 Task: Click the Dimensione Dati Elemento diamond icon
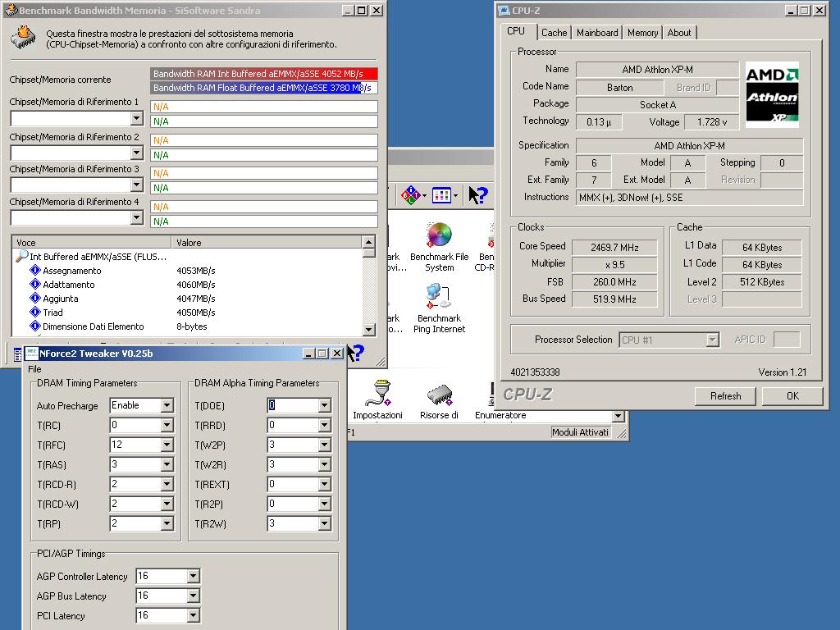[35, 326]
